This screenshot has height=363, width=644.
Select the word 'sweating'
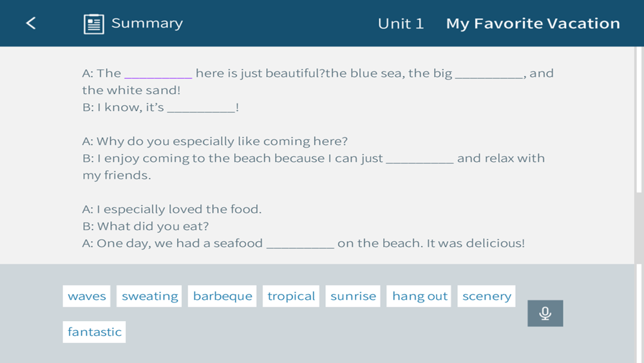point(149,296)
